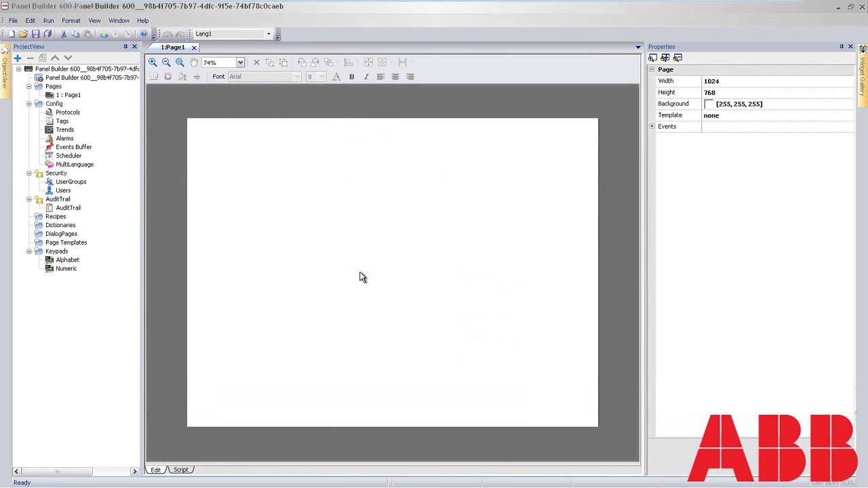Image resolution: width=868 pixels, height=488 pixels.
Task: Click the fill color bucket icon
Action: click(x=182, y=77)
